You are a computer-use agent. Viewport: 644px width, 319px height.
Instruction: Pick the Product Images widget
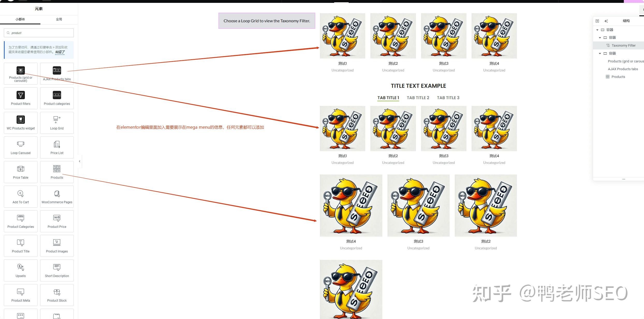pos(57,246)
